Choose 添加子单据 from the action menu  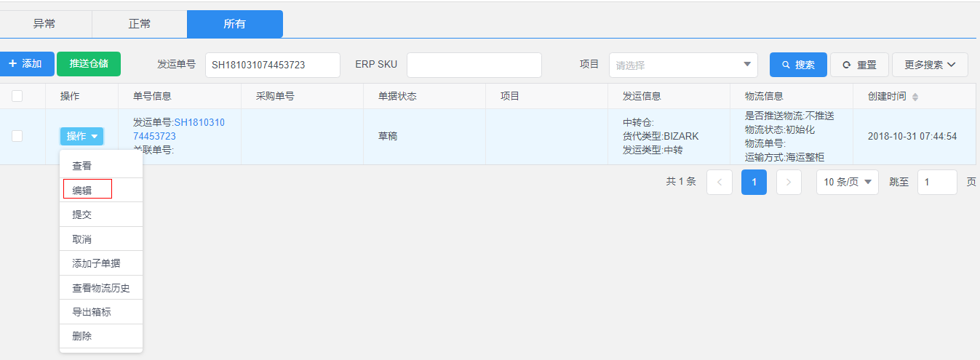tap(101, 263)
